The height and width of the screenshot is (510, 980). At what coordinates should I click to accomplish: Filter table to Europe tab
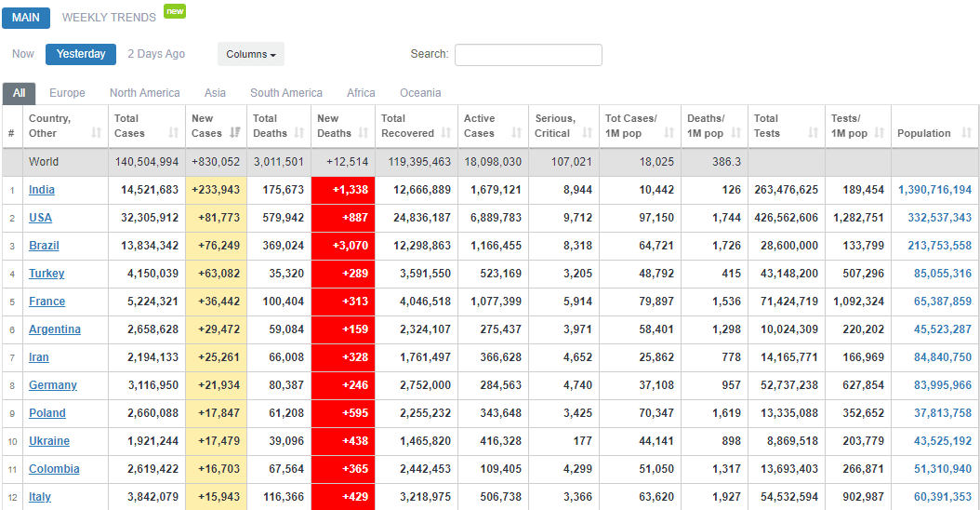pyautogui.click(x=67, y=93)
